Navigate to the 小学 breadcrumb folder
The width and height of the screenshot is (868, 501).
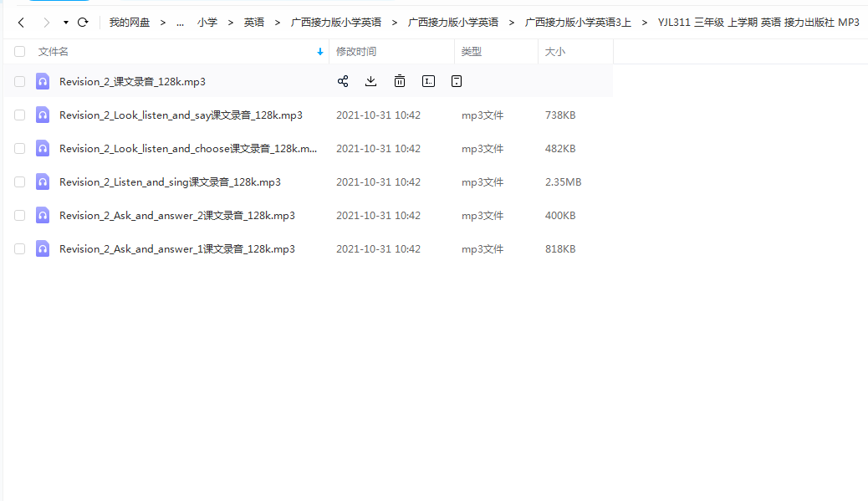(x=207, y=22)
